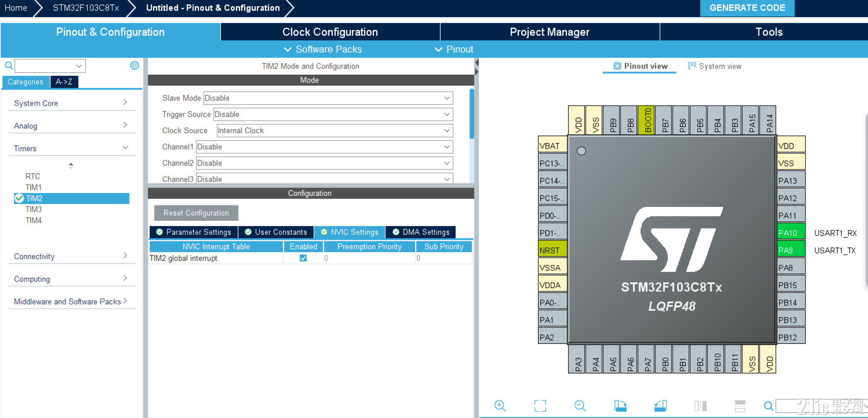Click the green checkmark icon beside TIM2
Screen dimensions: 868x418
[x=19, y=199]
